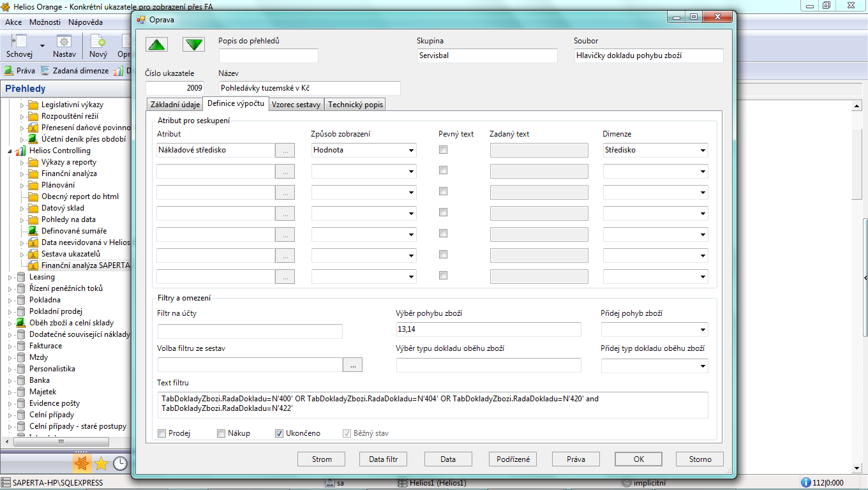Uncheck the Ukončeno checkbox
Image resolution: width=868 pixels, height=490 pixels.
pyautogui.click(x=279, y=433)
